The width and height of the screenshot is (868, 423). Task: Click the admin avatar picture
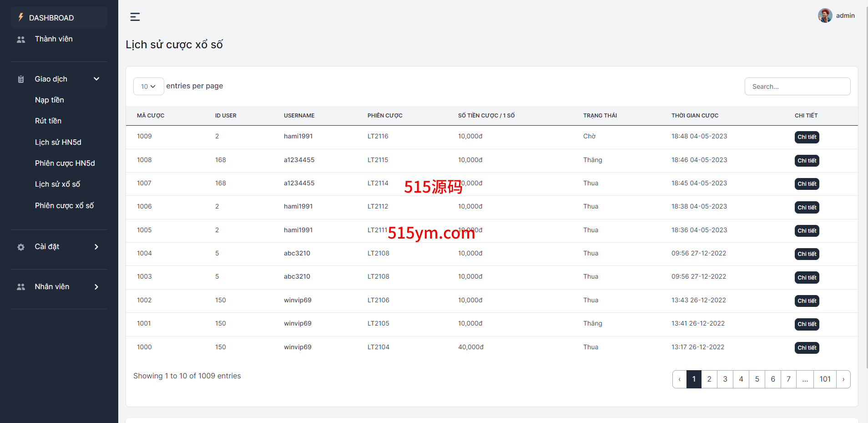point(825,15)
